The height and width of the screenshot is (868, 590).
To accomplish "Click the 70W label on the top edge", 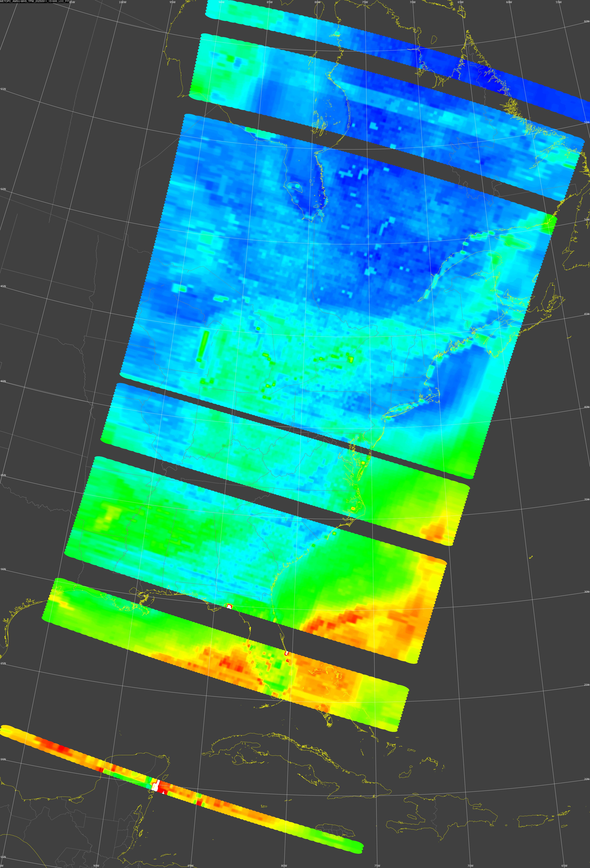I will (412, 2).
